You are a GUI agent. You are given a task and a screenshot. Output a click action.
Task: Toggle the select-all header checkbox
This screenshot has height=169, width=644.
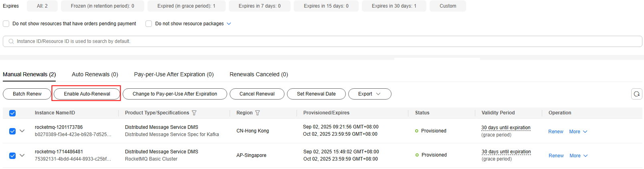coord(12,113)
